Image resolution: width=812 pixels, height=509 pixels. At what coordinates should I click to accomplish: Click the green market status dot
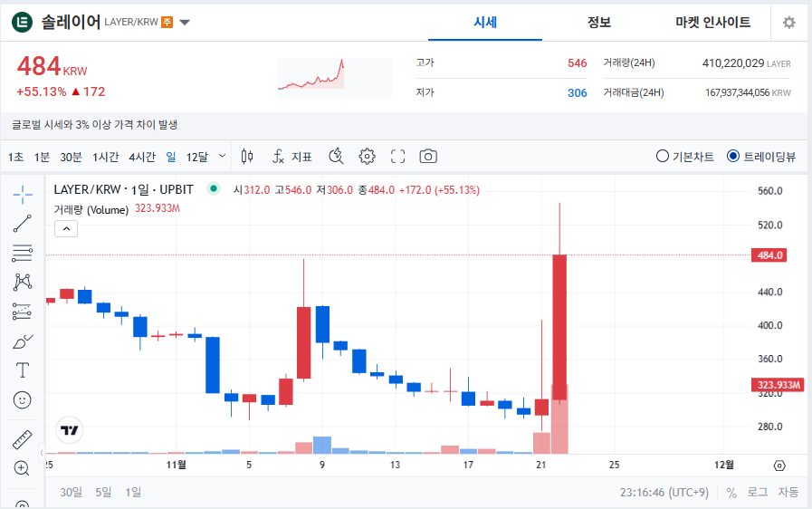pos(214,188)
